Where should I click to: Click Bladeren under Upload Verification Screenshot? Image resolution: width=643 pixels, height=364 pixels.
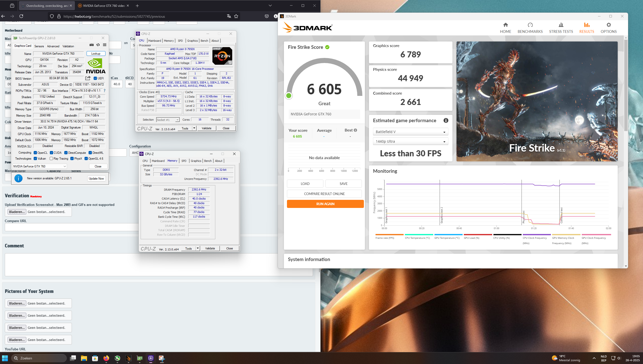tap(17, 212)
